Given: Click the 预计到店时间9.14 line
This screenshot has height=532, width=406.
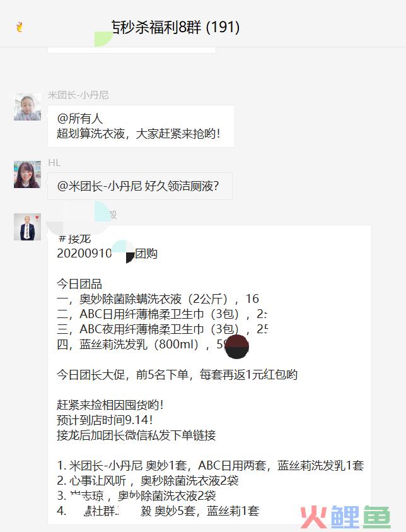Looking at the screenshot, I should [x=105, y=420].
